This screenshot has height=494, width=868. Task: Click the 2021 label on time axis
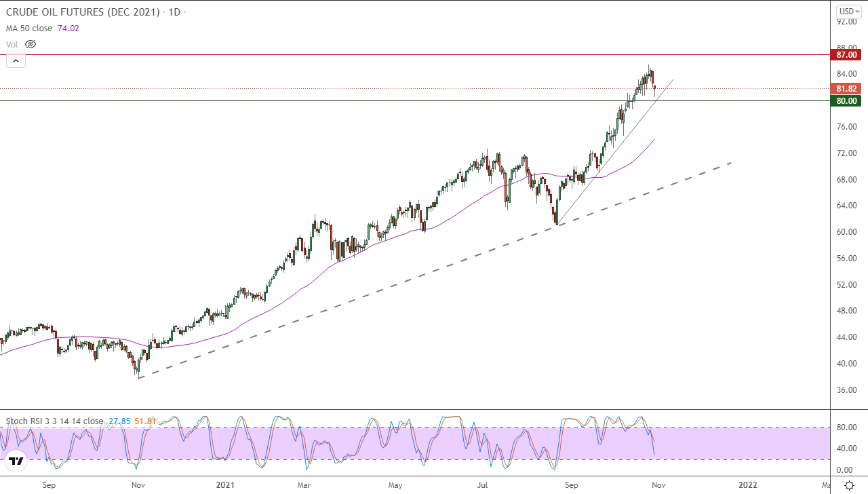click(x=225, y=485)
